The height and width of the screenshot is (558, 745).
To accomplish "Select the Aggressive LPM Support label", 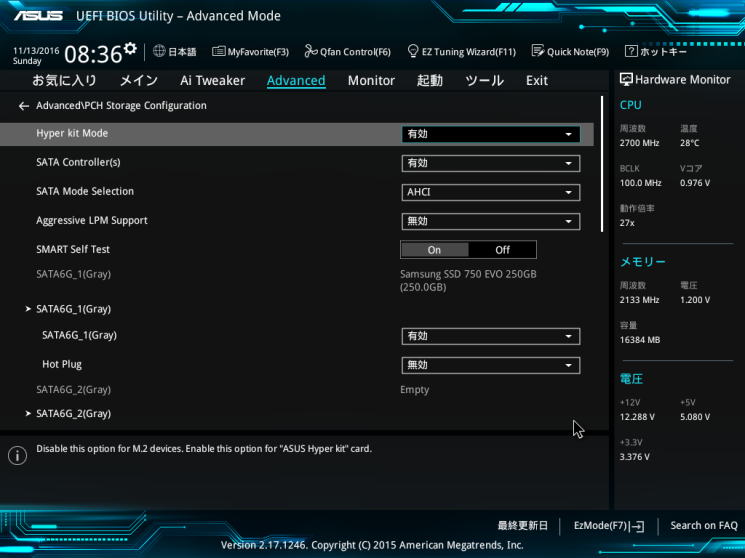I will point(92,221).
